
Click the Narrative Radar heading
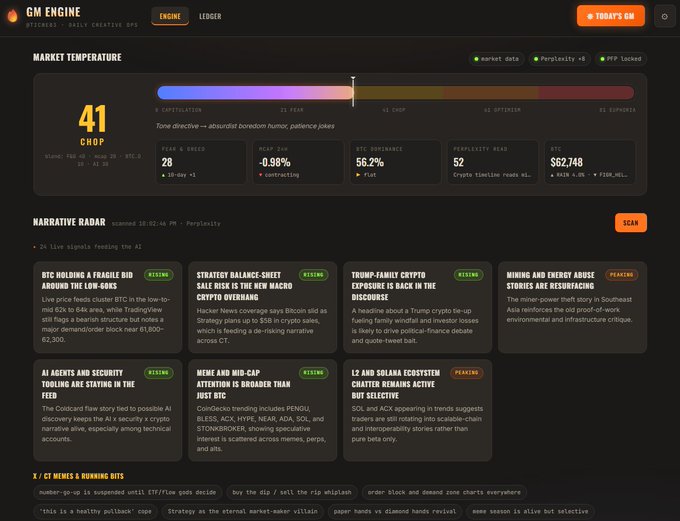pyautogui.click(x=69, y=222)
